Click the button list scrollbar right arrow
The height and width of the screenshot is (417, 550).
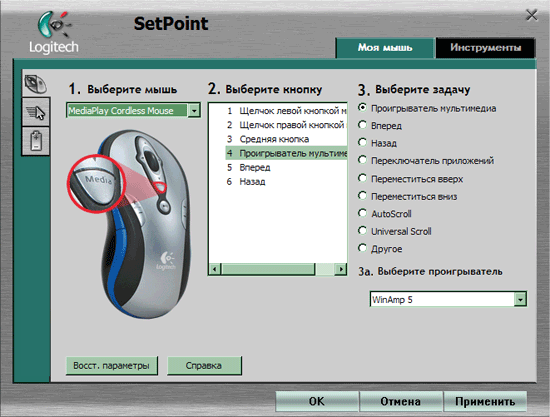coord(340,269)
